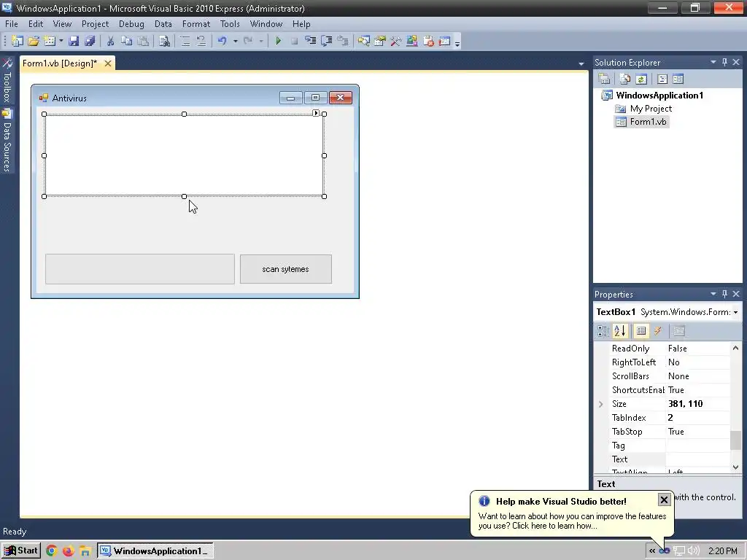This screenshot has width=747, height=560.
Task: Click the Open File toolbar icon
Action: pyautogui.click(x=34, y=41)
